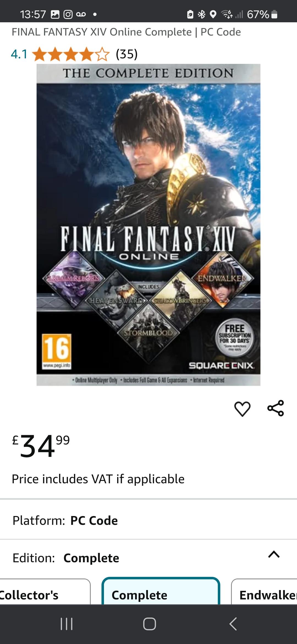Screen dimensions: 297x644
Task: Select the Endwalker edition option
Action: point(264,592)
